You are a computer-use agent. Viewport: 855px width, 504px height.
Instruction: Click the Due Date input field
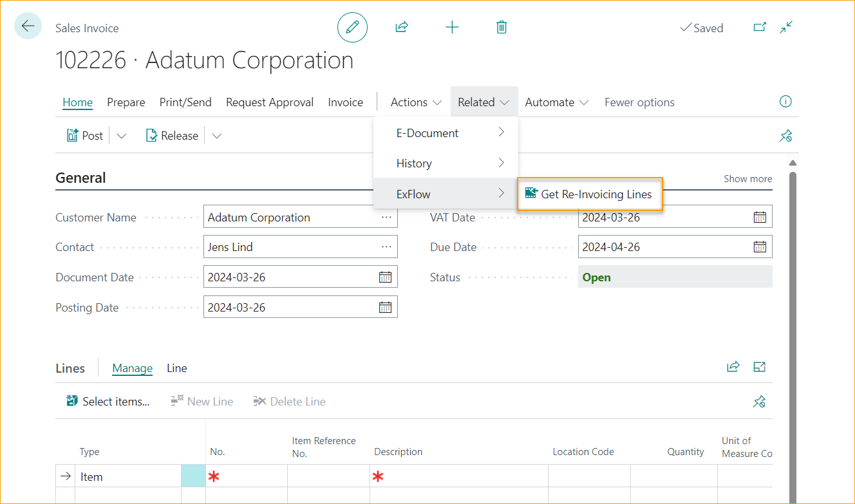click(x=663, y=247)
